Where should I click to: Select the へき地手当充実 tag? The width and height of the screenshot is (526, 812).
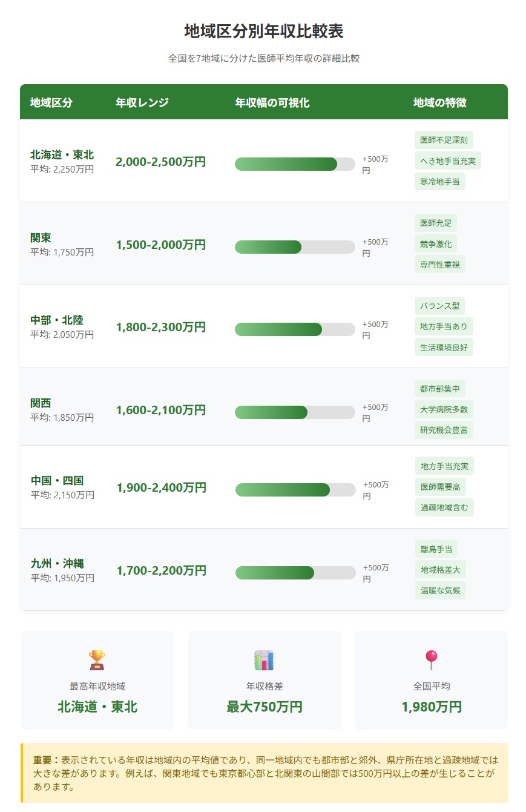pyautogui.click(x=448, y=160)
